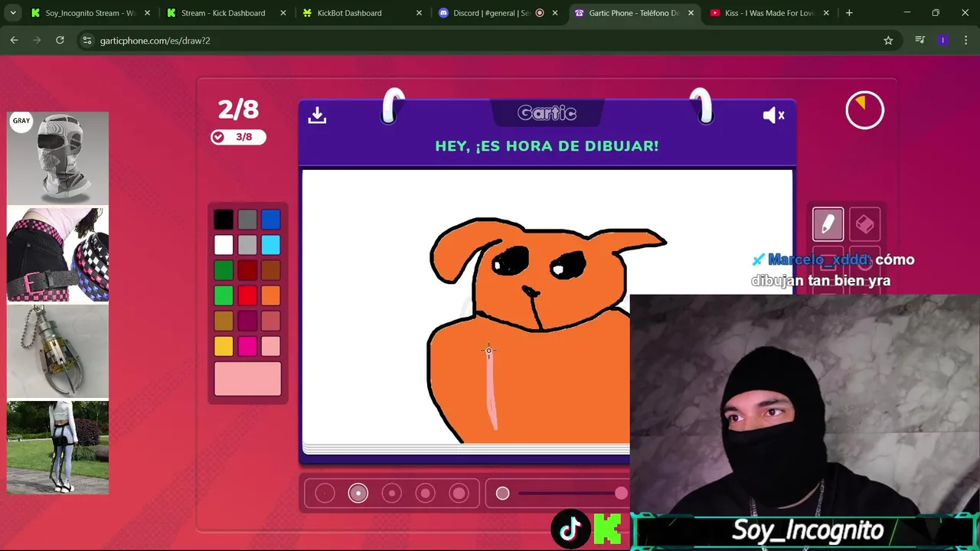Open the Chrome three-dot menu
The height and width of the screenshot is (551, 980).
click(x=965, y=41)
